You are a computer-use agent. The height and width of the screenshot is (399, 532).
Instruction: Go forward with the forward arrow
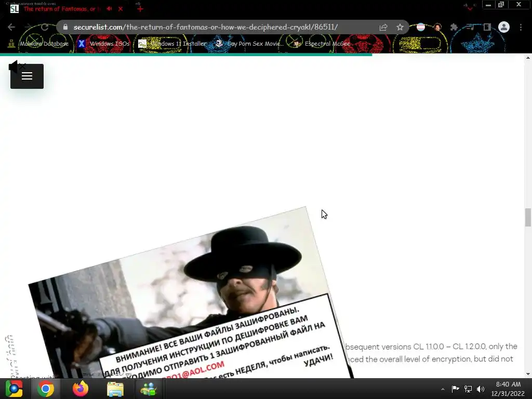pos(28,27)
